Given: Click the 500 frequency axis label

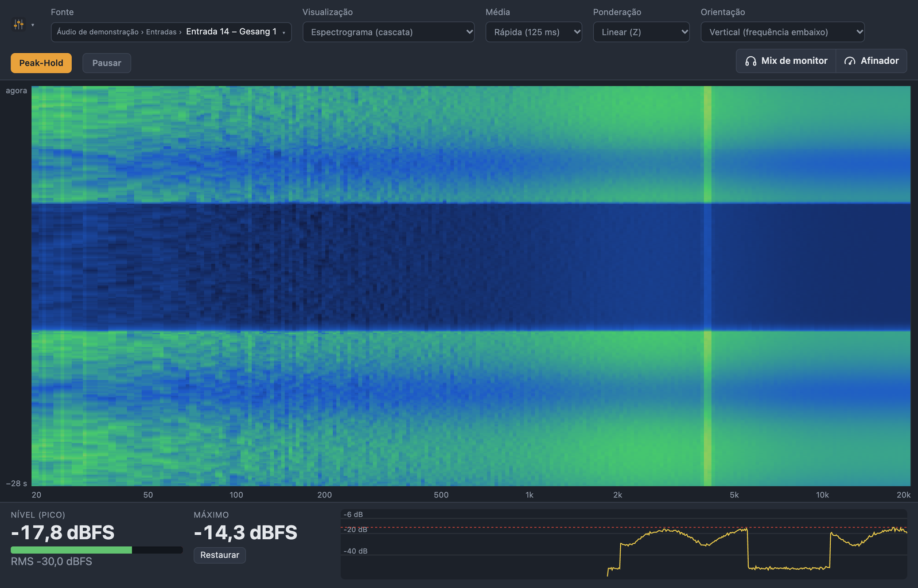Looking at the screenshot, I should tap(441, 495).
